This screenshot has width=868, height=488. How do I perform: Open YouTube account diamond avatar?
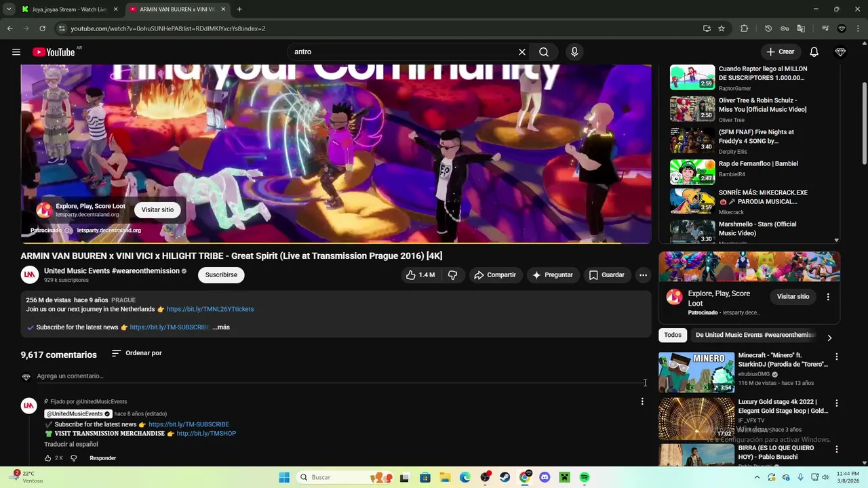pyautogui.click(x=841, y=52)
